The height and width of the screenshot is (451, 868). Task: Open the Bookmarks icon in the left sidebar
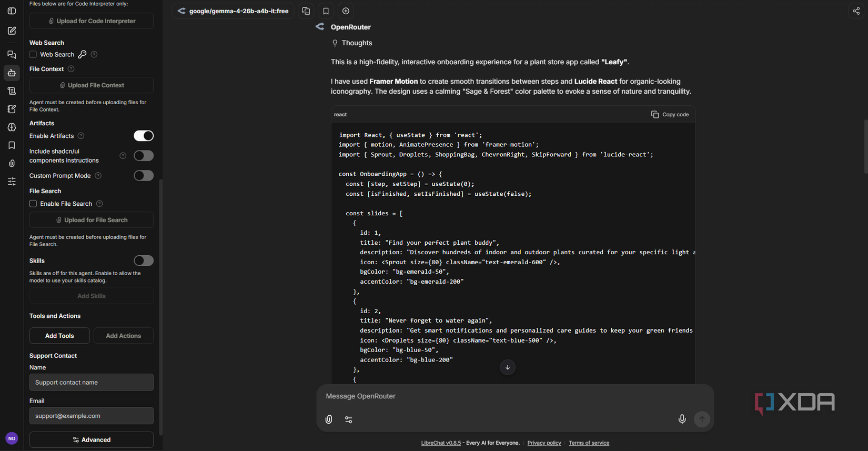[12, 145]
